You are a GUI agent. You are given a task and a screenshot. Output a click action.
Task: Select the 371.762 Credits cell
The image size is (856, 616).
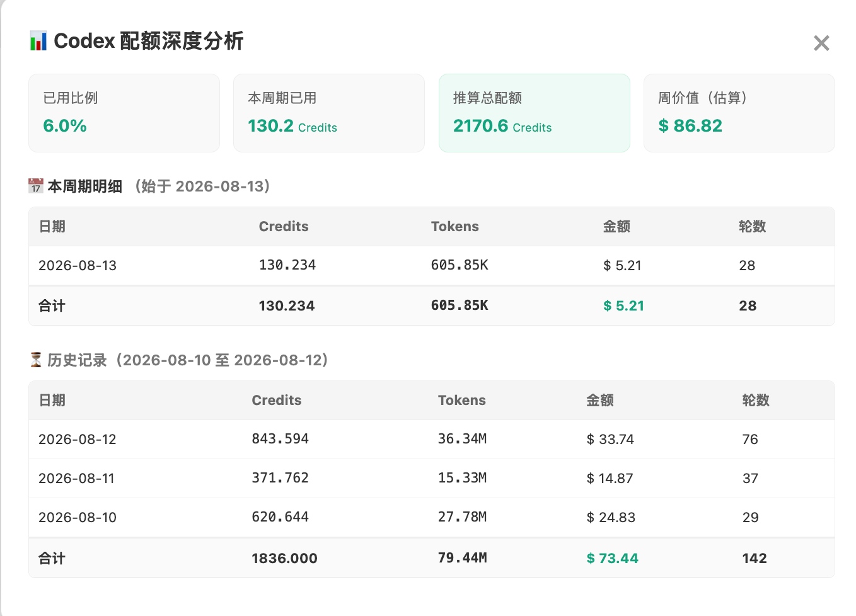coord(281,478)
